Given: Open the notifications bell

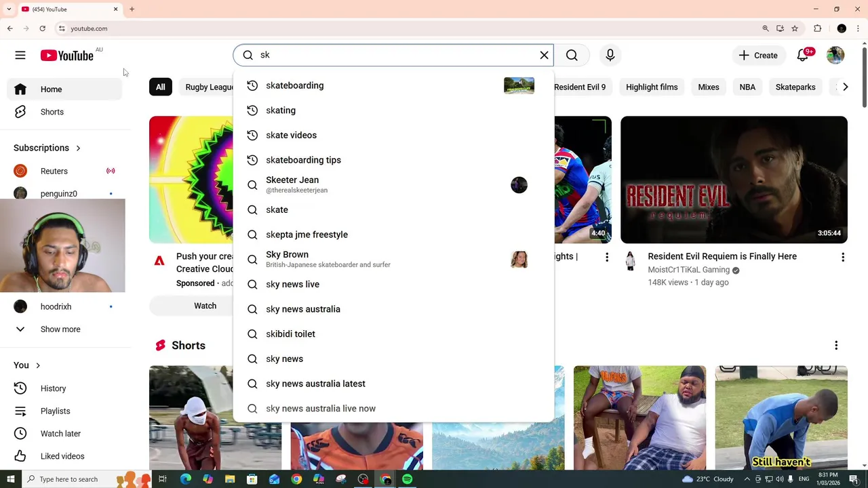Looking at the screenshot, I should point(803,56).
